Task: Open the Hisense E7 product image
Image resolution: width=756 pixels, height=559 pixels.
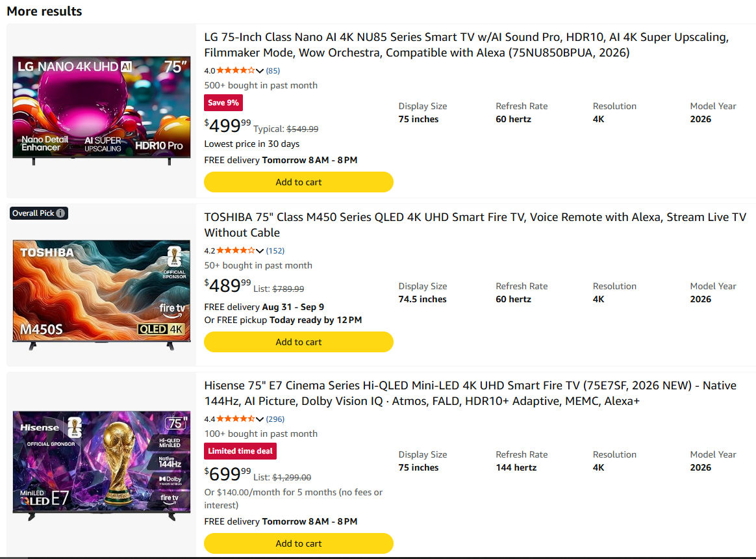Action: (x=101, y=465)
